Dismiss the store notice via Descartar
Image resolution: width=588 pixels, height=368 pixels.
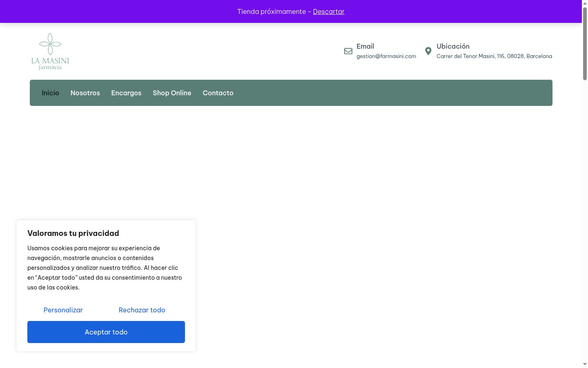click(x=329, y=11)
